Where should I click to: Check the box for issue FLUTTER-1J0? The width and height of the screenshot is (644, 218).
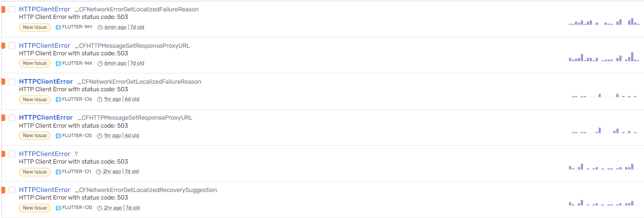click(x=12, y=190)
